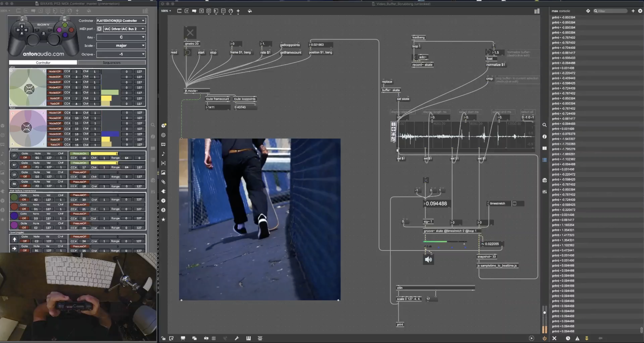This screenshot has width=644, height=343.
Task: Open the MIDI port dropdown IAC Driver
Action: [124, 29]
